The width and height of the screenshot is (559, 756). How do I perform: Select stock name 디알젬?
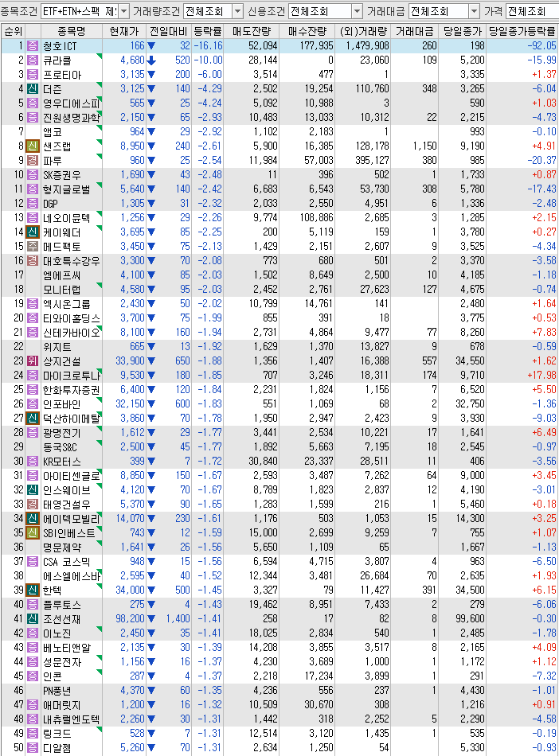pos(57,748)
